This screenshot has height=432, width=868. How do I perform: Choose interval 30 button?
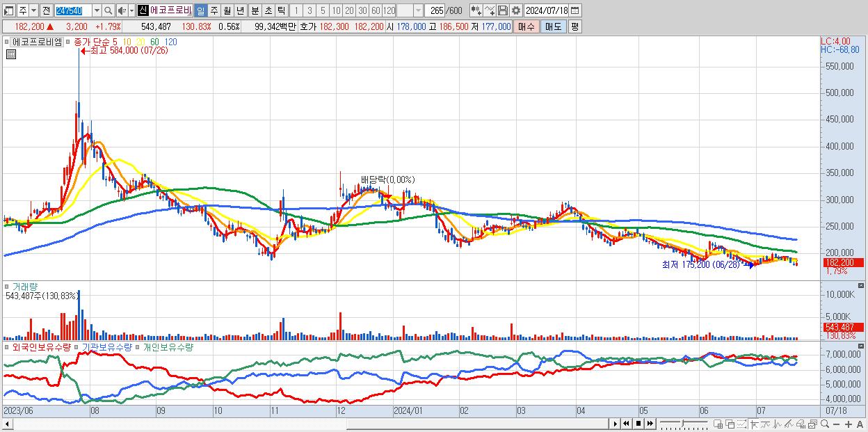click(362, 10)
